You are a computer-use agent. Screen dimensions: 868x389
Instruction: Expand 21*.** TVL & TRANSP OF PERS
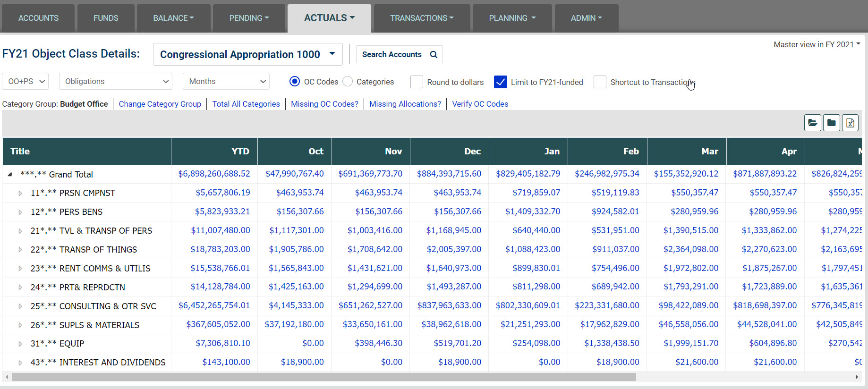pyautogui.click(x=20, y=231)
